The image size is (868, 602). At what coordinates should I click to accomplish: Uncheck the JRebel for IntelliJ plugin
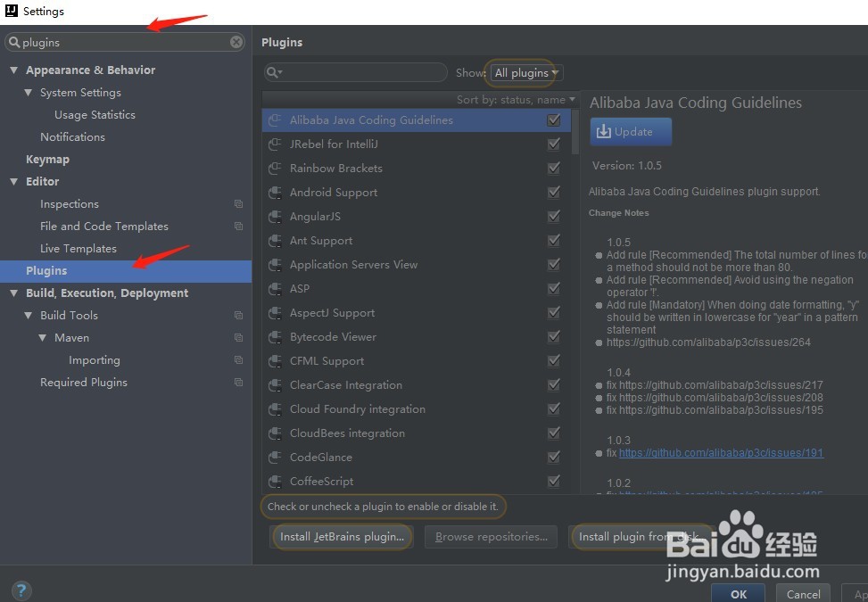pyautogui.click(x=554, y=144)
